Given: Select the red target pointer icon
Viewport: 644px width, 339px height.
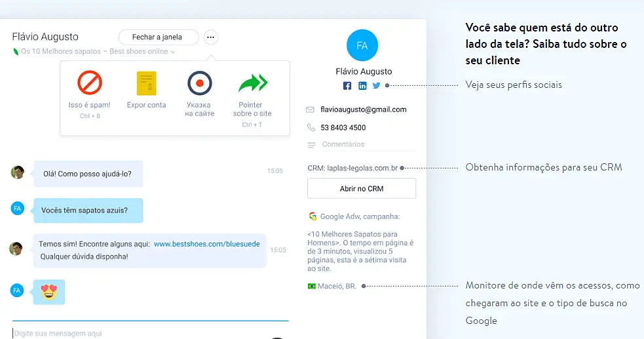Looking at the screenshot, I should [x=199, y=83].
